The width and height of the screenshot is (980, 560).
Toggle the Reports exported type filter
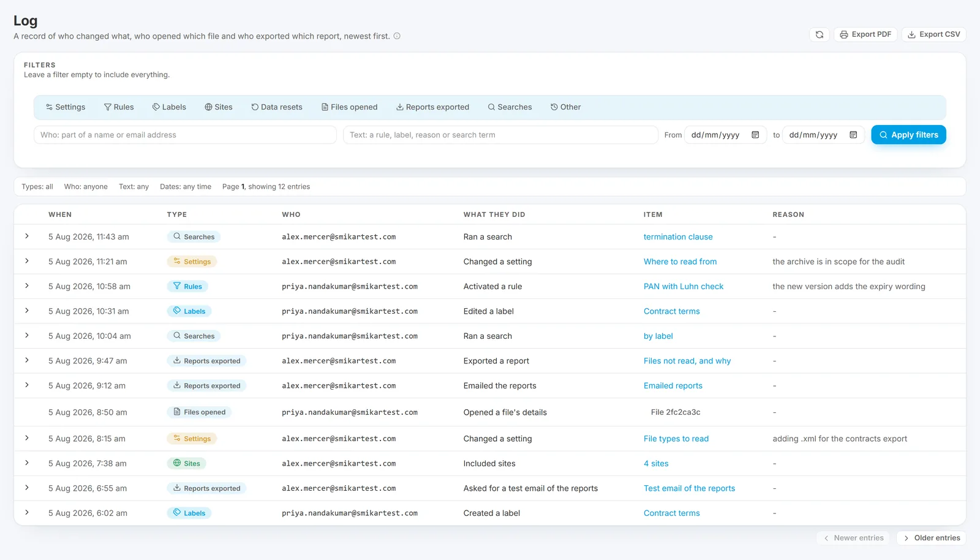click(x=432, y=107)
